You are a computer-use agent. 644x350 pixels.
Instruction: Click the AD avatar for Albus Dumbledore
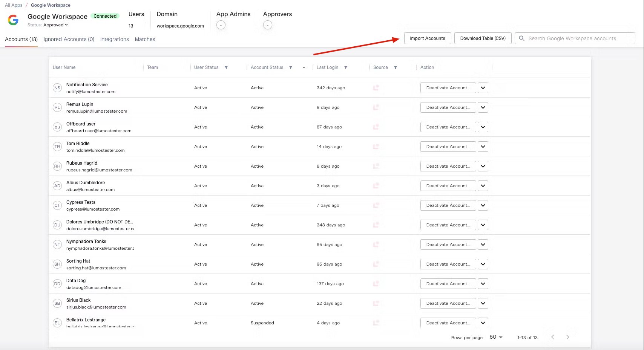click(x=57, y=186)
